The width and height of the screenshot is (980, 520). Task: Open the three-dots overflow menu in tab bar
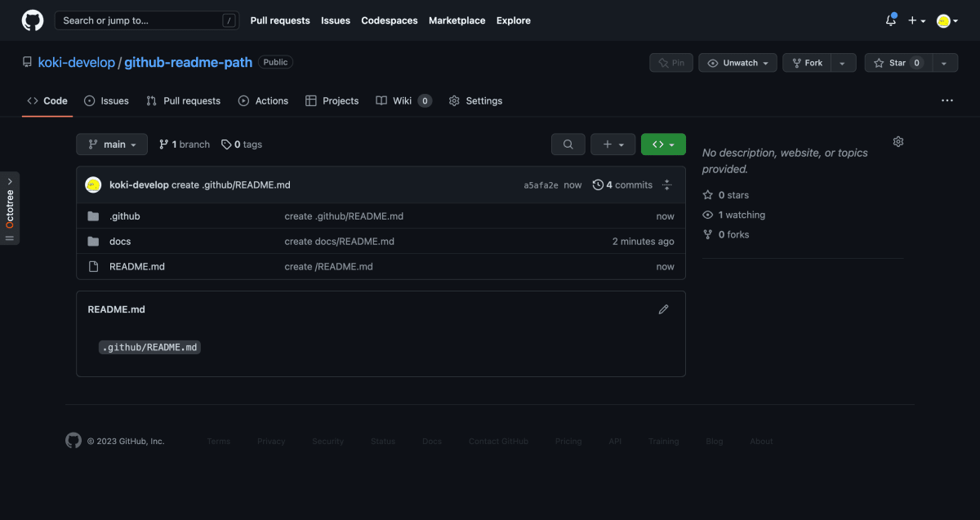click(947, 100)
